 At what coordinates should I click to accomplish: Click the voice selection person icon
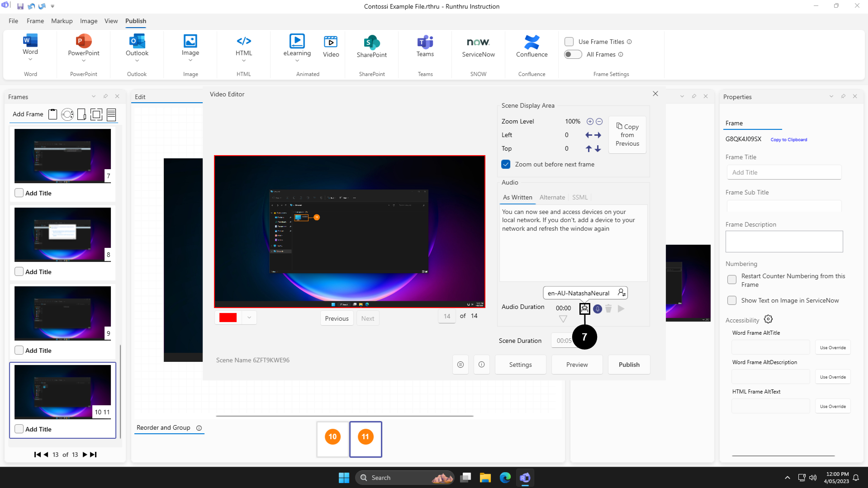621,293
